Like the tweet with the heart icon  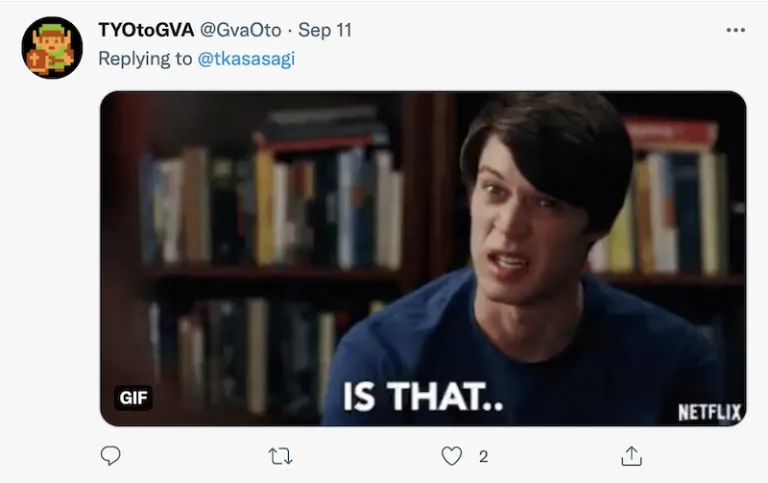pos(452,456)
